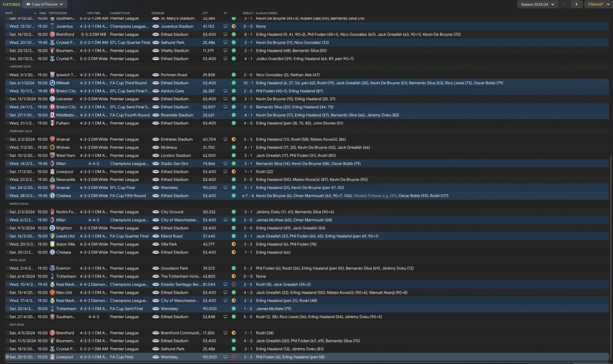The width and height of the screenshot is (613, 364).
Task: Click the stadium icon beside Goodison Park
Action: [156, 268]
